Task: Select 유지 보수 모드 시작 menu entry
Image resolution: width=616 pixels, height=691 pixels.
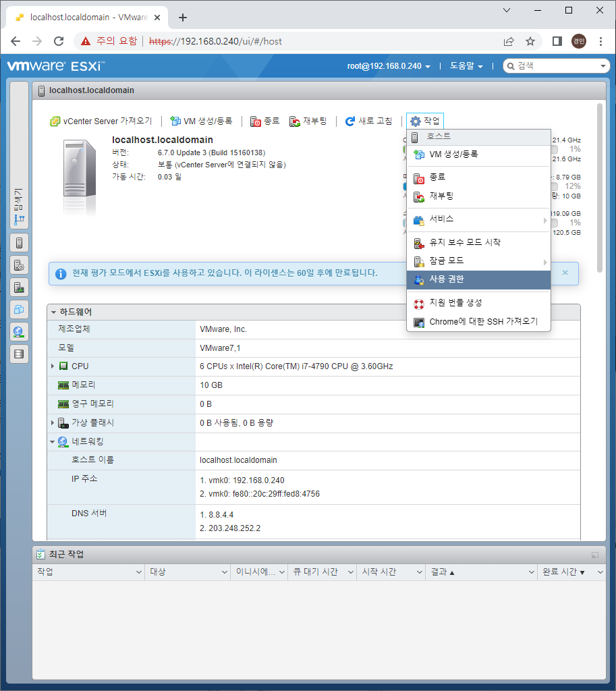Action: pos(478,242)
